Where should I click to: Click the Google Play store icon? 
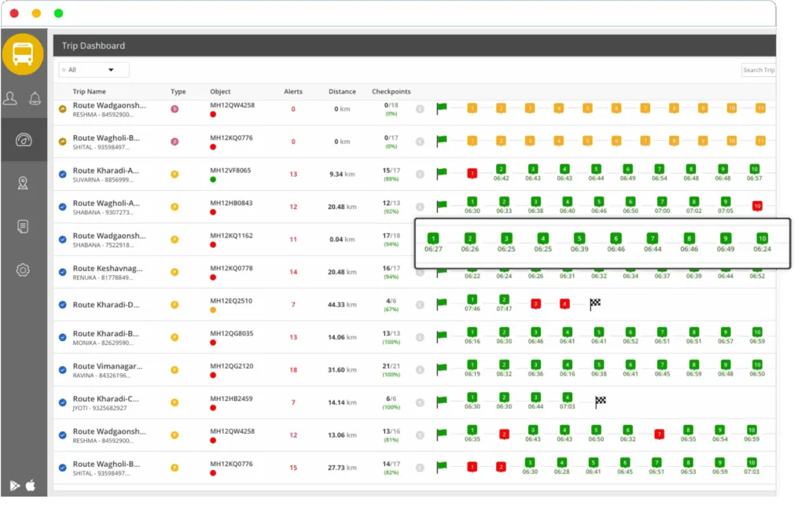click(x=15, y=486)
